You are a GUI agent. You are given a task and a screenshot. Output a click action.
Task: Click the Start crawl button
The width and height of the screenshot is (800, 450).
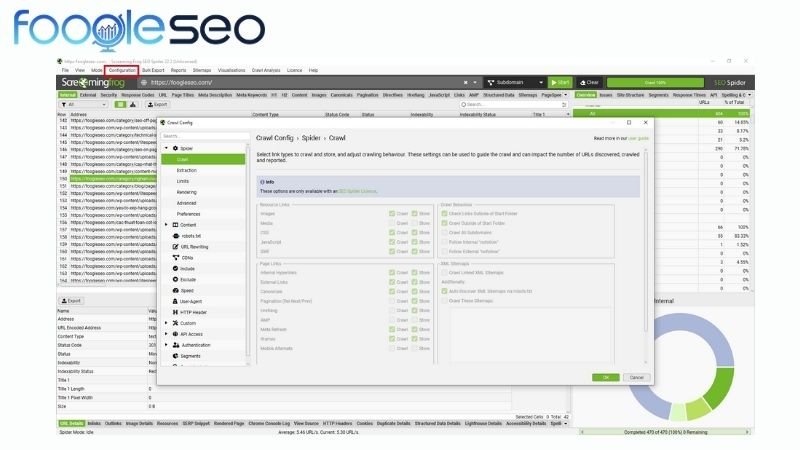coord(560,83)
